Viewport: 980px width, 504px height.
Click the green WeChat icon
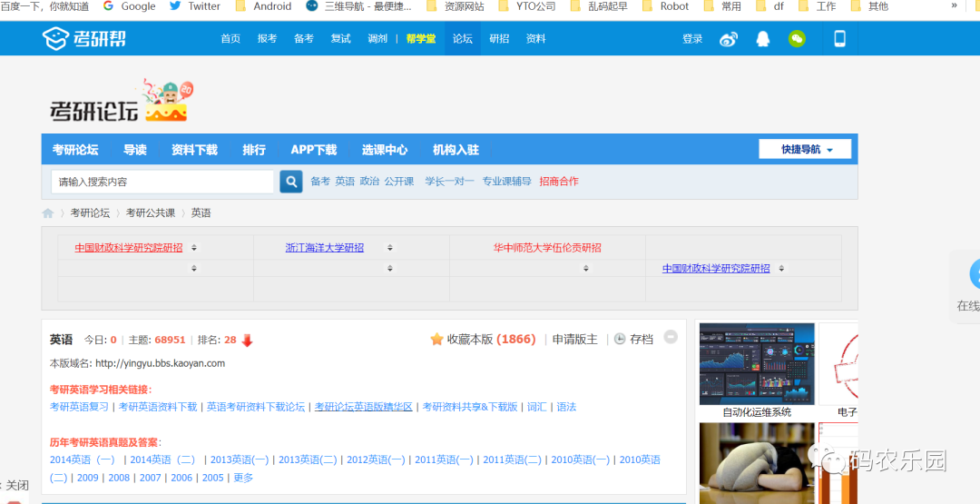click(797, 39)
